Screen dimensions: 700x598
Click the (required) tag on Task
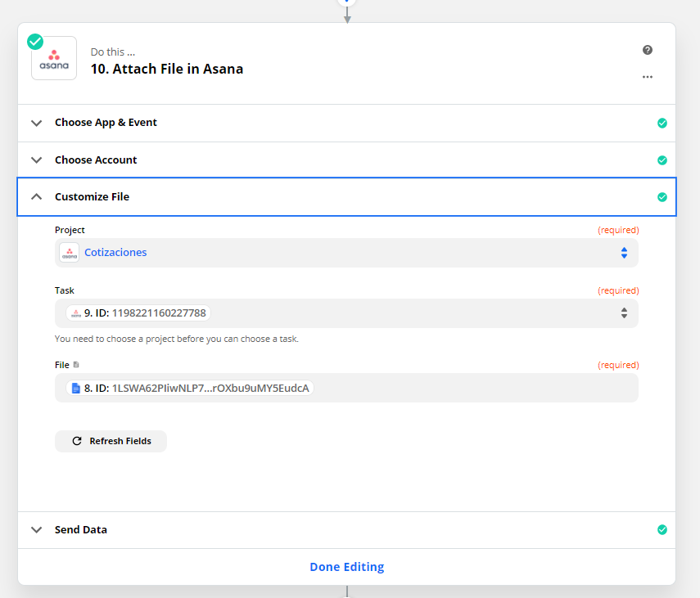pos(618,290)
